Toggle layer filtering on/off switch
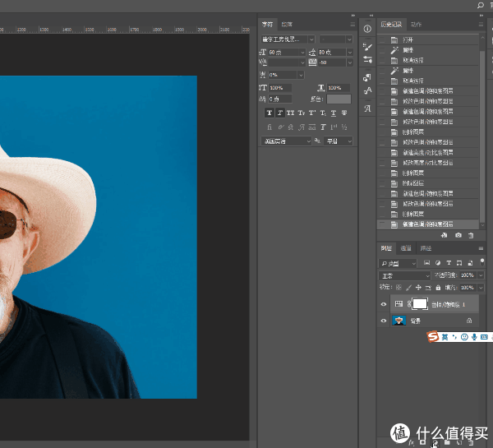 (482, 262)
